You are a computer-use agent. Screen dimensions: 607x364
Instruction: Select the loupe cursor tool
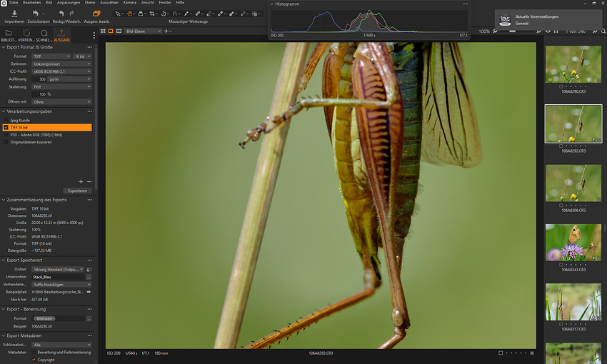click(x=141, y=14)
